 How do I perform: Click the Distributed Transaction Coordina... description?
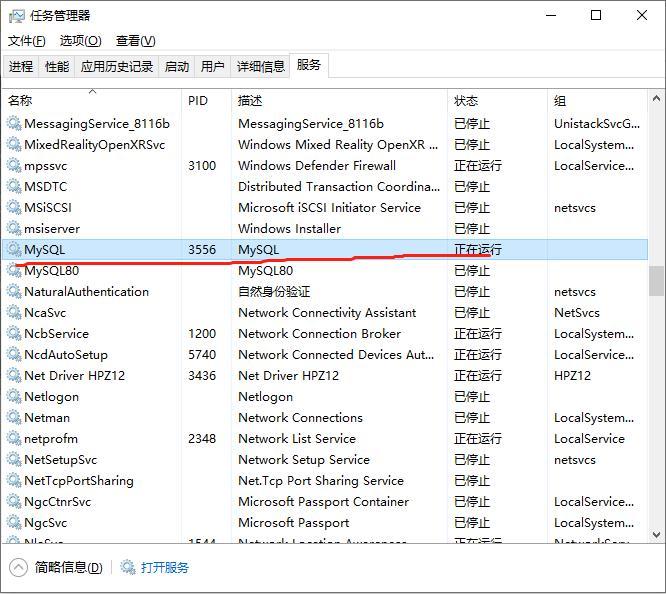tap(339, 187)
